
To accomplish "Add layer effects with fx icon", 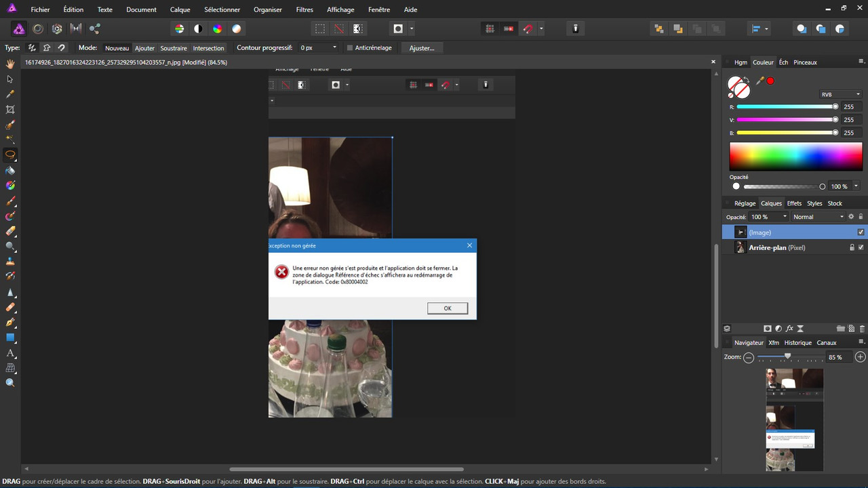I will [789, 329].
